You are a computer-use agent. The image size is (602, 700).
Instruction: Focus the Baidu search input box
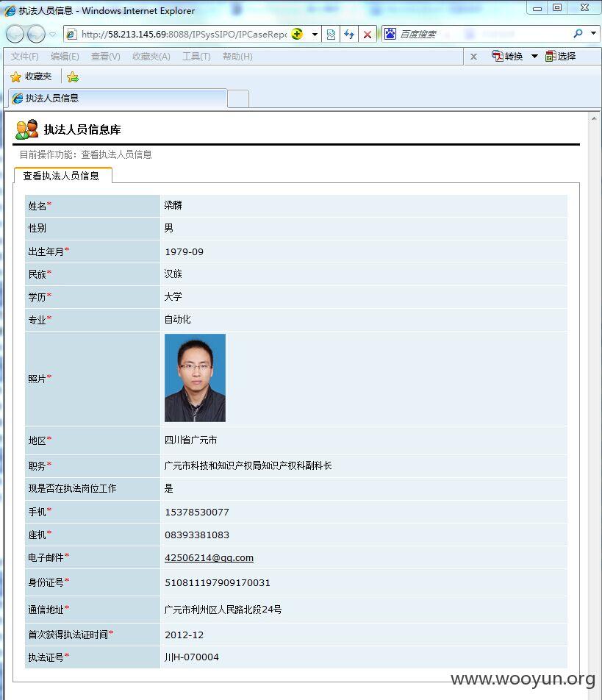[x=484, y=34]
